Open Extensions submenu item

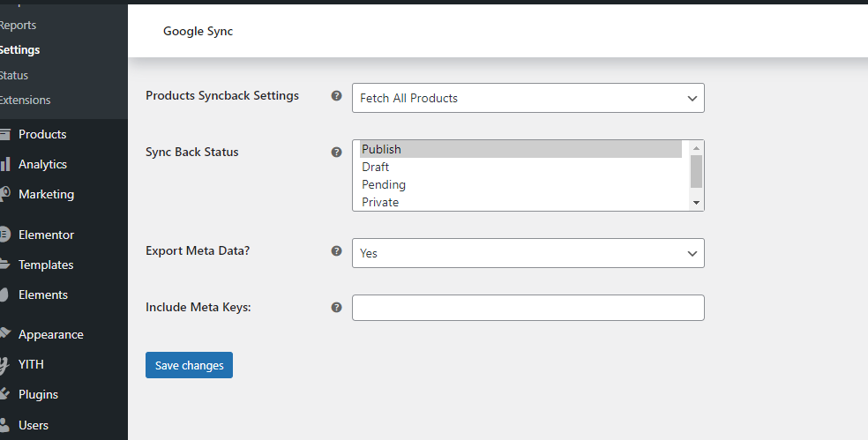(25, 101)
